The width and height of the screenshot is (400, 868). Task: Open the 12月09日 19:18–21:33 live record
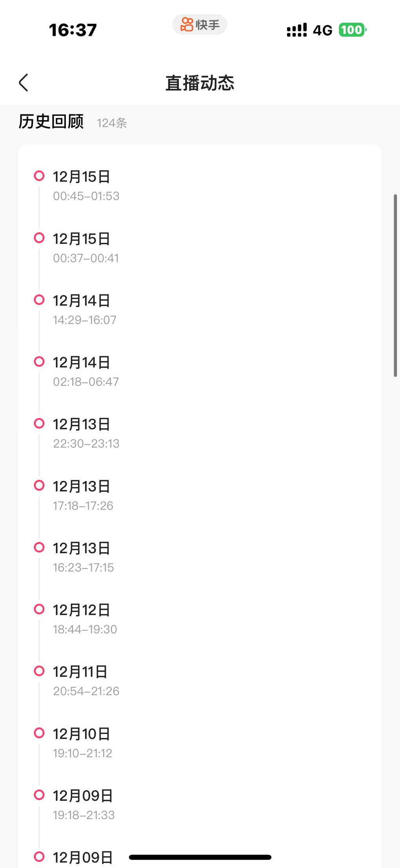pyautogui.click(x=83, y=805)
